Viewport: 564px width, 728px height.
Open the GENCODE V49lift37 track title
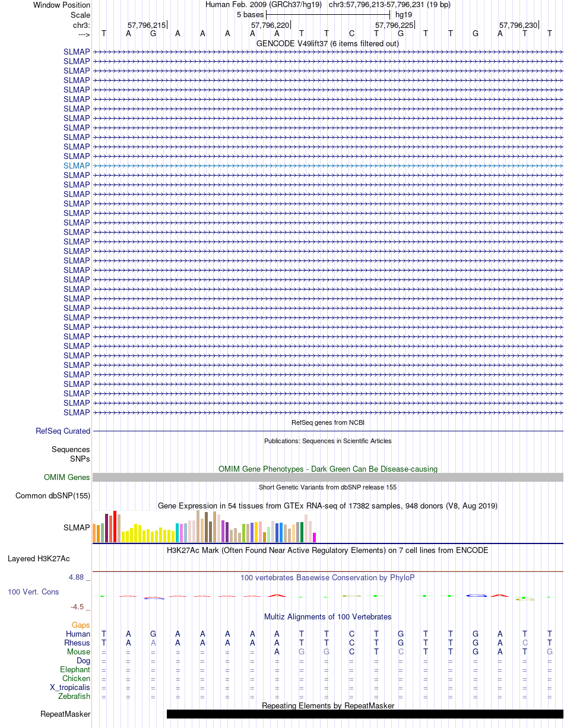pyautogui.click(x=328, y=43)
